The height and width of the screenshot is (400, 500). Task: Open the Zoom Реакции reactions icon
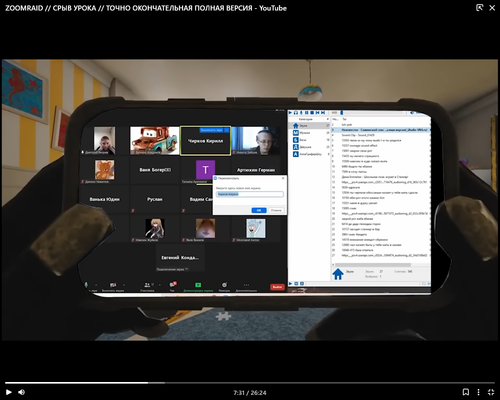(224, 285)
